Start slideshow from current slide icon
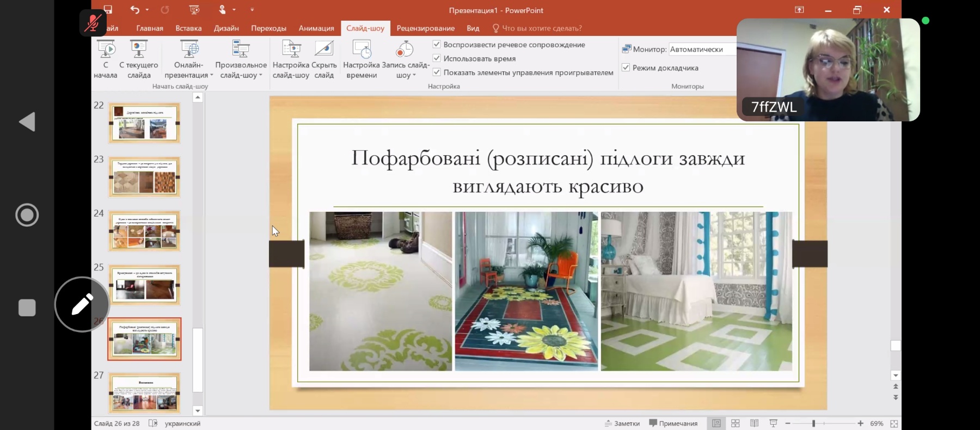This screenshot has width=980, height=430. [138, 50]
